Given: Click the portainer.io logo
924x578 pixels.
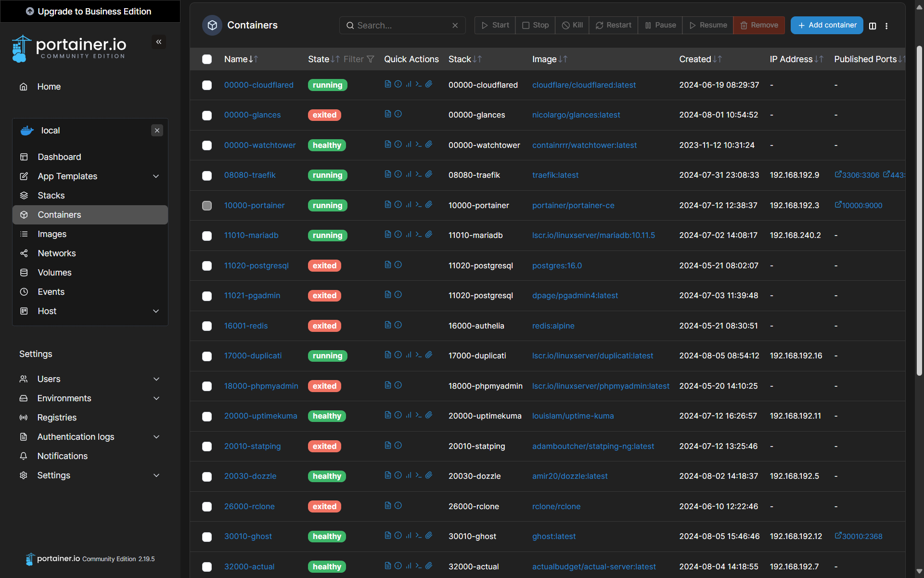Looking at the screenshot, I should (68, 49).
